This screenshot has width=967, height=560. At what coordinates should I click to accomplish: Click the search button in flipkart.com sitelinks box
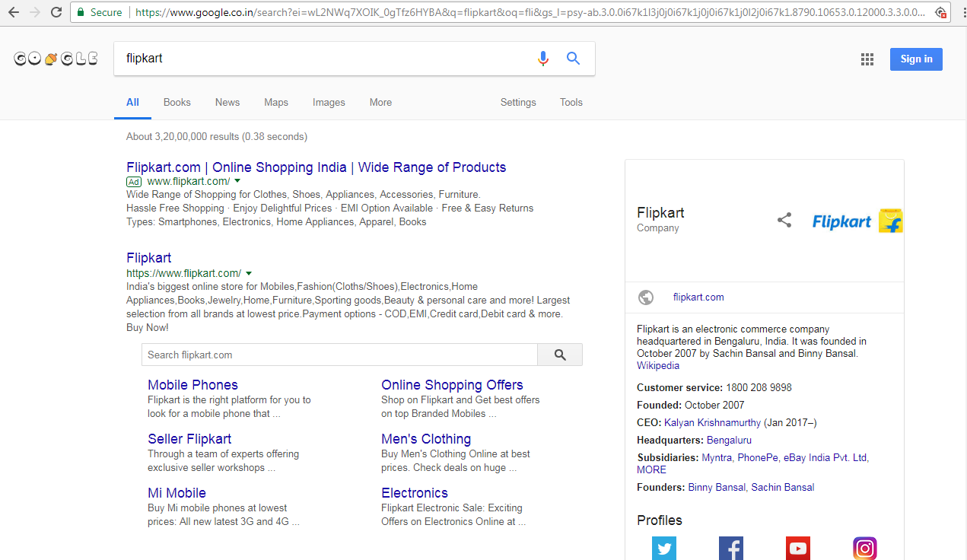560,355
